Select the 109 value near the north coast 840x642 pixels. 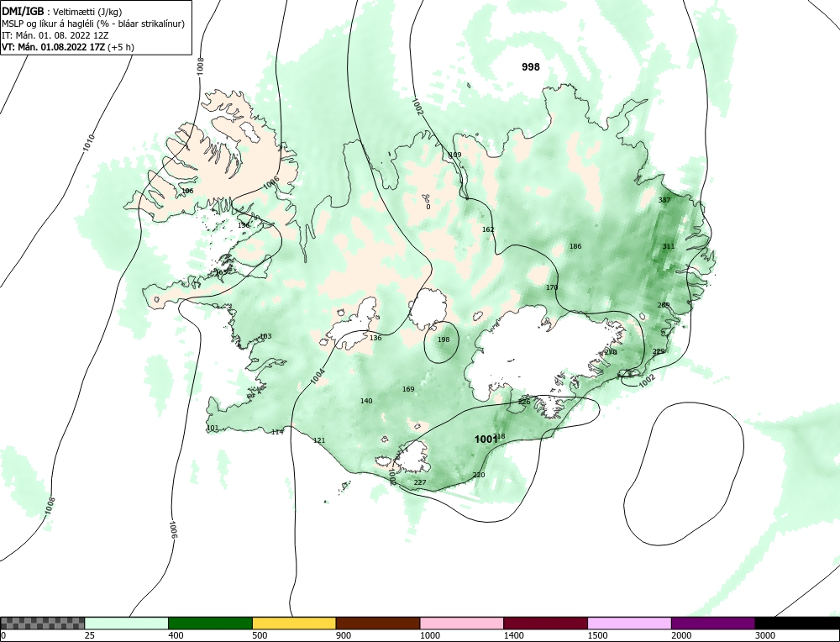pyautogui.click(x=454, y=155)
